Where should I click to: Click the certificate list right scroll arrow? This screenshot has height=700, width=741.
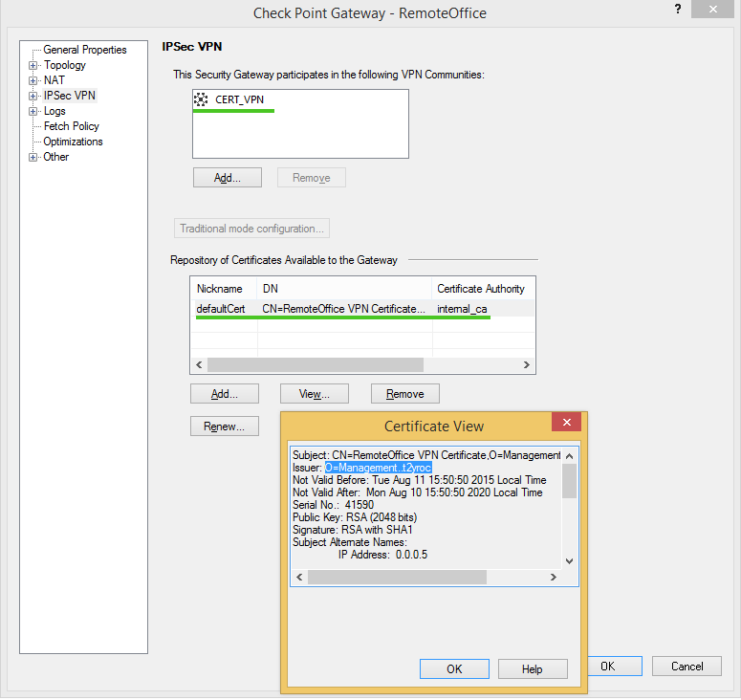tap(527, 365)
